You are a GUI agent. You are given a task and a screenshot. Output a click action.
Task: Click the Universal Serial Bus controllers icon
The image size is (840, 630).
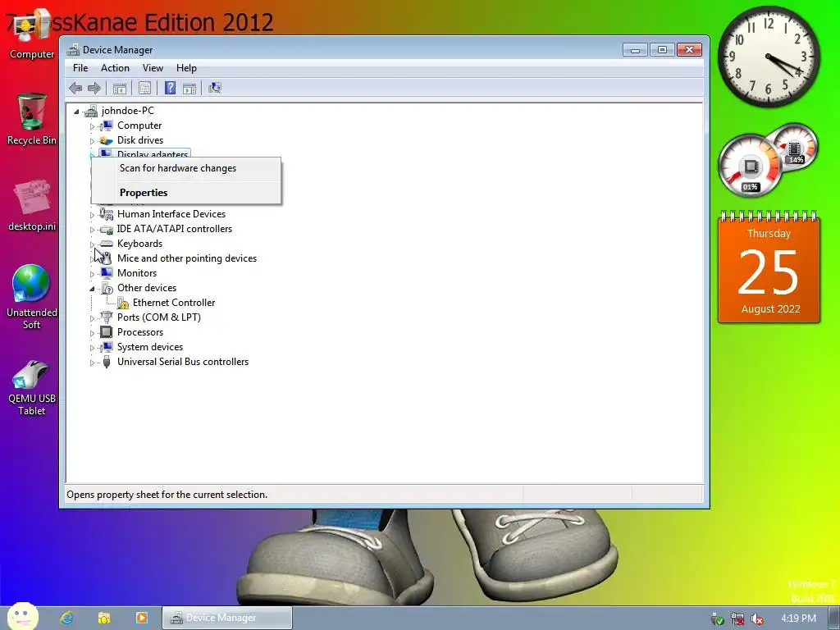pos(106,362)
